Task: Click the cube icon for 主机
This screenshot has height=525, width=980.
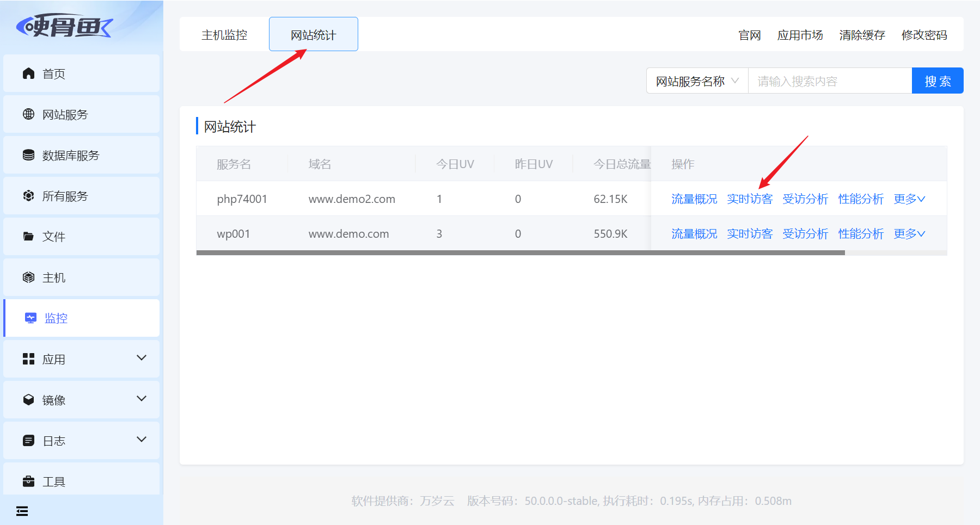Action: (x=28, y=277)
